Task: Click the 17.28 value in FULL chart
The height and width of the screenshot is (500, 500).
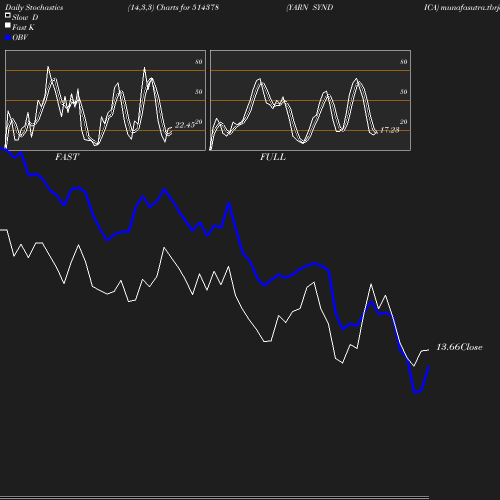Action: coord(389,130)
